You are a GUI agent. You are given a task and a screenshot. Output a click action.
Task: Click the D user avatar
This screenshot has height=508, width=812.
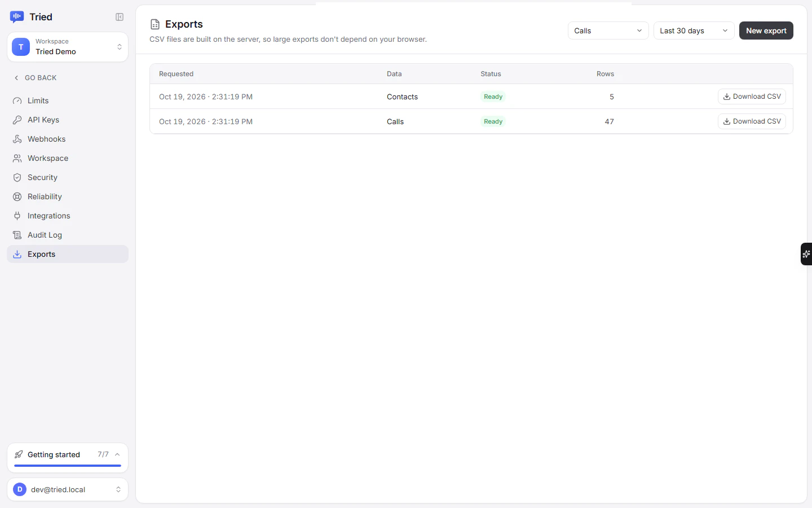tap(20, 489)
